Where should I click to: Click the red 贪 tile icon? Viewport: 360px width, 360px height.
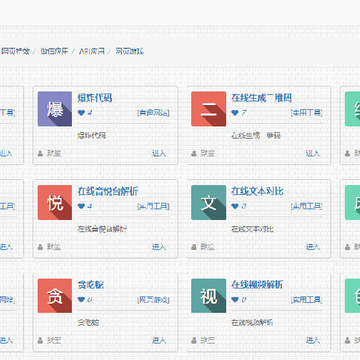point(55,296)
